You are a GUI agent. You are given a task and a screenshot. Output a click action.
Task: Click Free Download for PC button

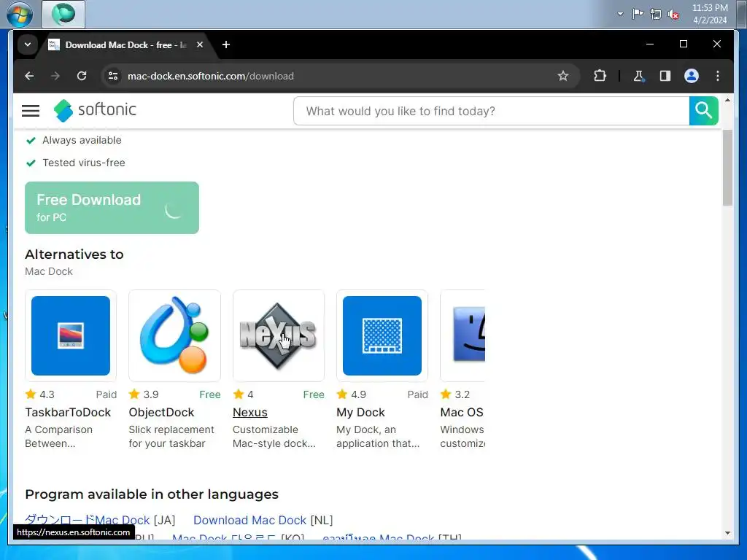[112, 208]
